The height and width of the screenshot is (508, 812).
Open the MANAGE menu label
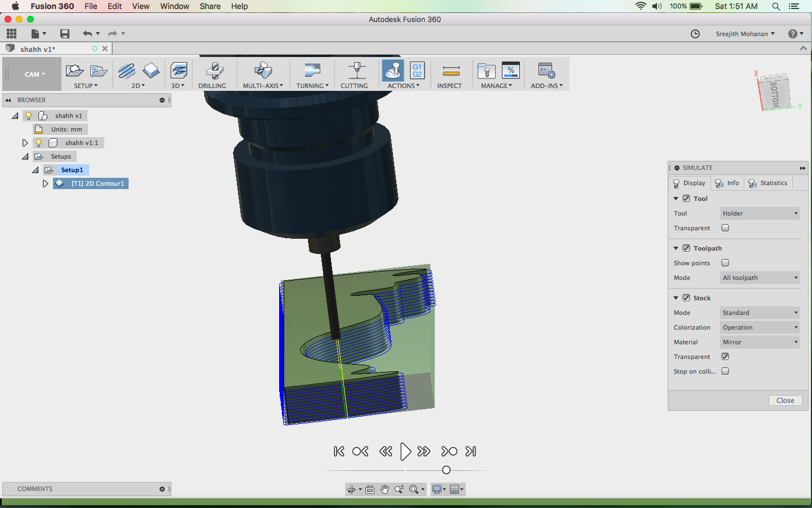[496, 86]
